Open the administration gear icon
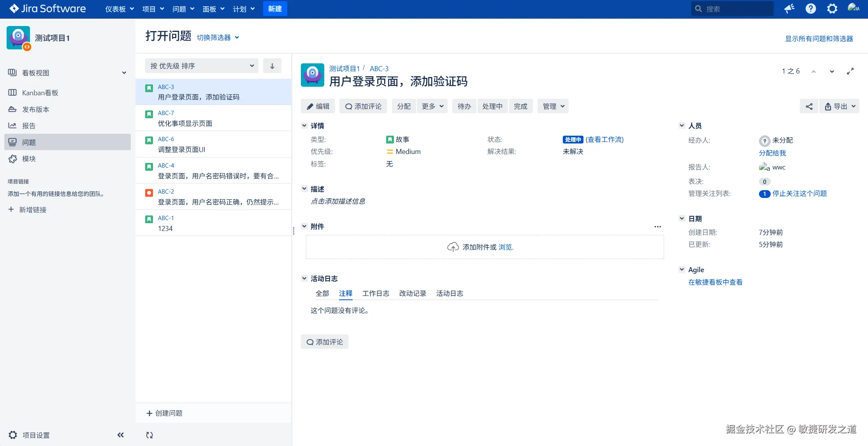868x446 pixels. pos(832,9)
